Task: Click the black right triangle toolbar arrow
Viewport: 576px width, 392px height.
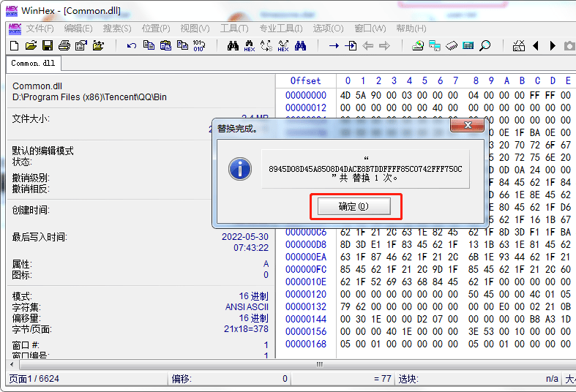Action: (x=553, y=46)
